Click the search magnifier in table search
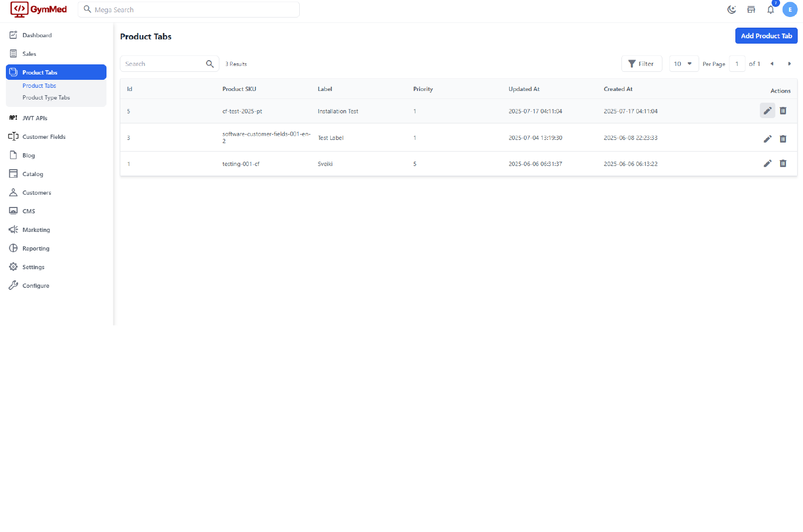 [x=210, y=64]
